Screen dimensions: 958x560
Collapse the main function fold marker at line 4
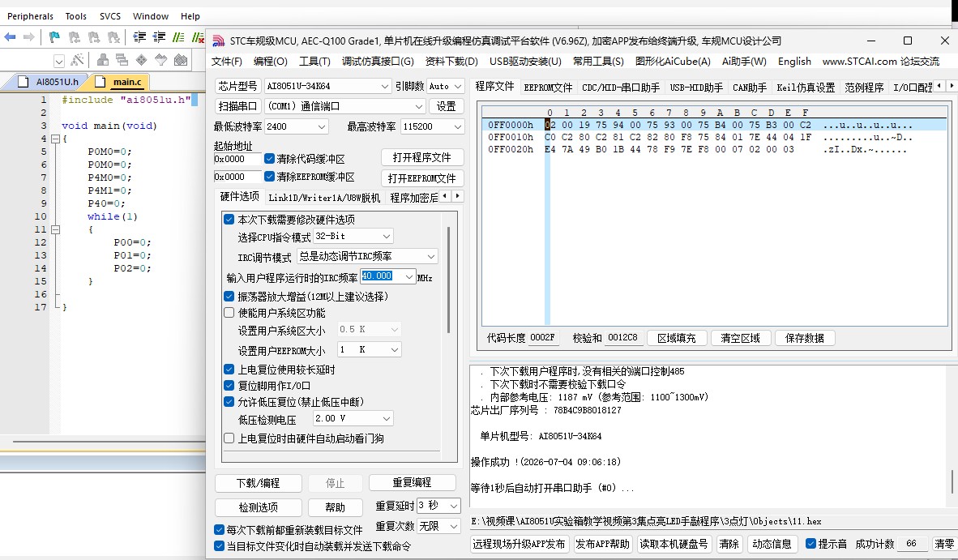point(55,139)
